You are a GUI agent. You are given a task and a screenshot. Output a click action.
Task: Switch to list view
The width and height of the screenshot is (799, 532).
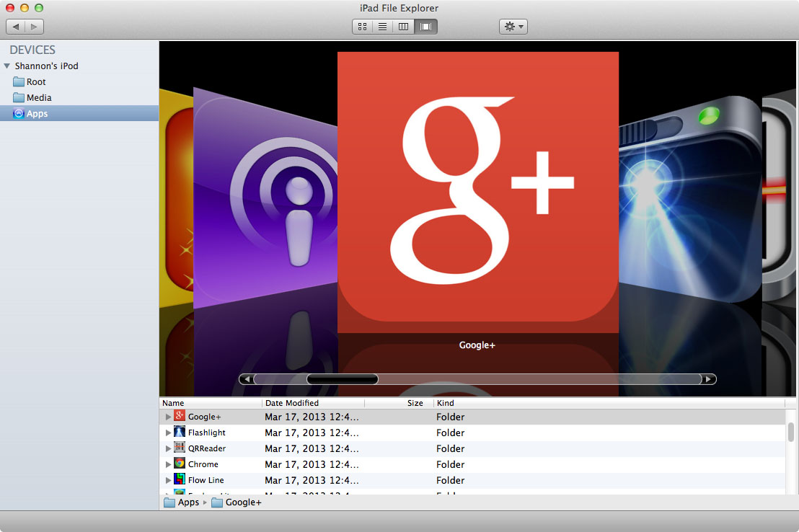pos(382,27)
